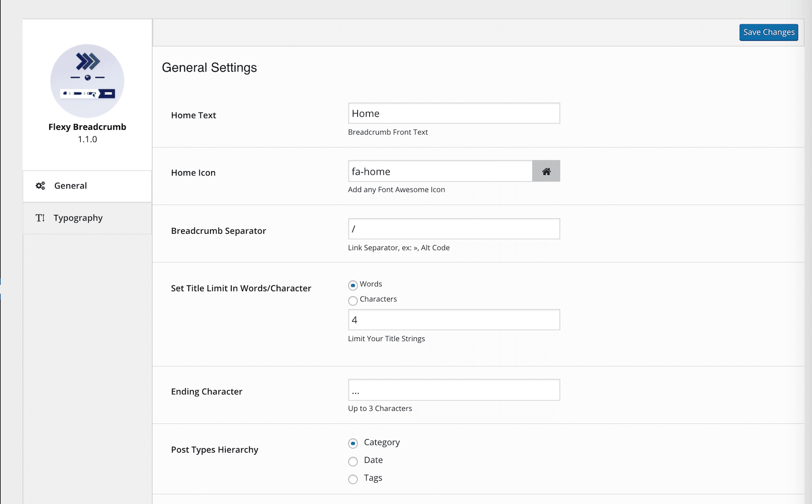The width and height of the screenshot is (812, 504).
Task: Click the title limit number field
Action: 454,320
